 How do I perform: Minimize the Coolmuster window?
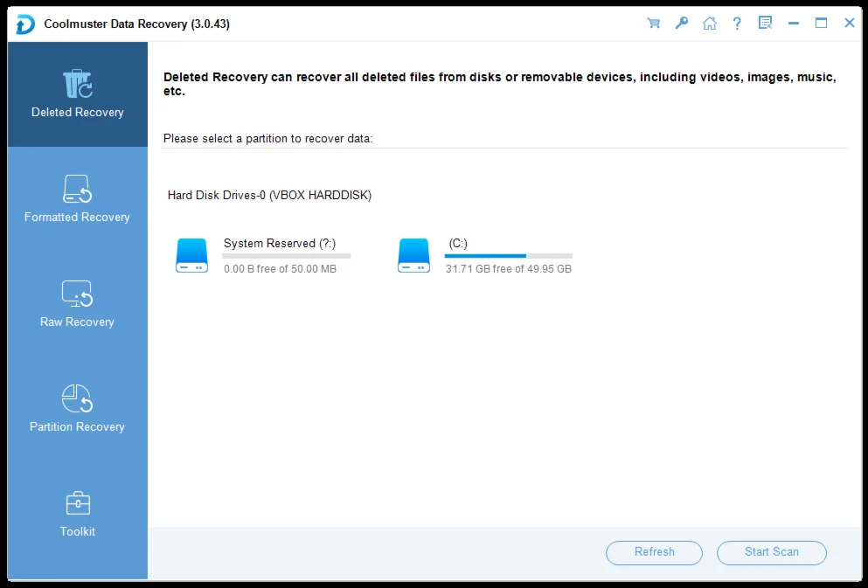click(x=794, y=24)
